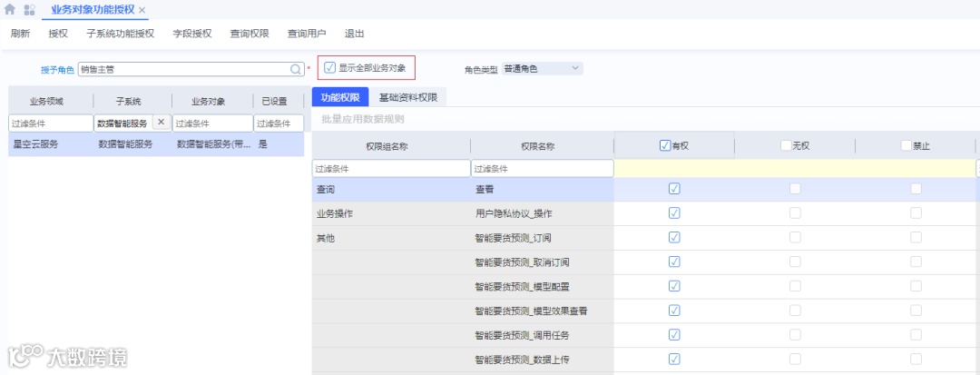The height and width of the screenshot is (375, 980).
Task: Click 查询用户
Action: pos(307,34)
